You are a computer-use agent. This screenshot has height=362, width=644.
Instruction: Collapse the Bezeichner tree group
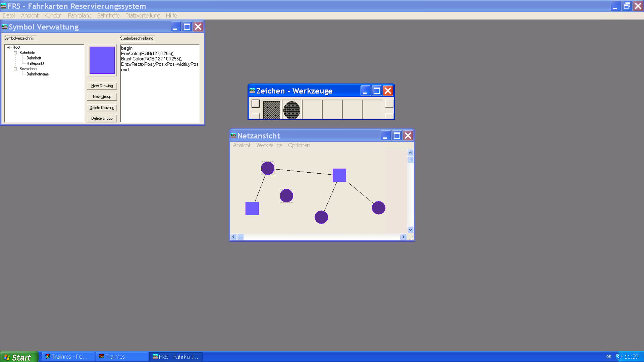pyautogui.click(x=15, y=69)
